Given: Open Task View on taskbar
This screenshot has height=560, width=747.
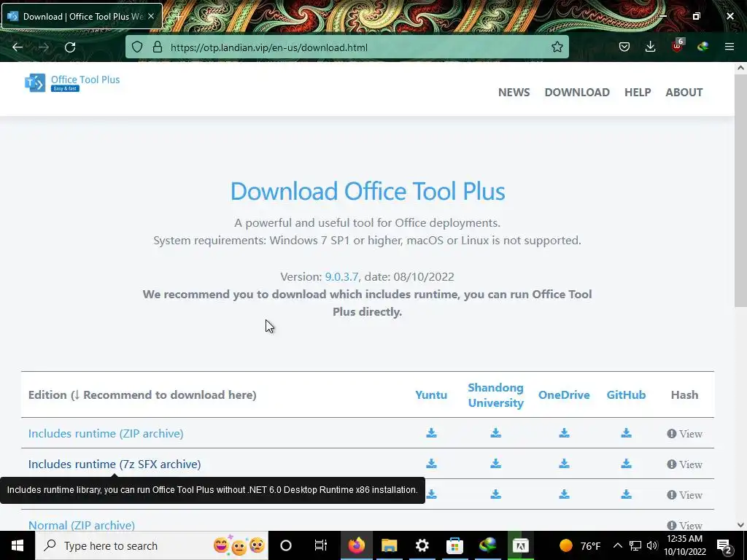Looking at the screenshot, I should [321, 545].
